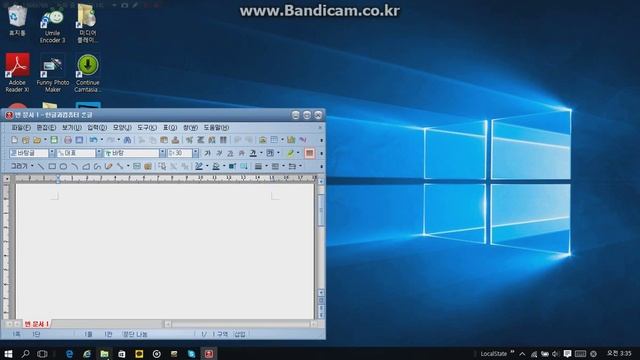Screen dimensions: 640x360
Task: Open File Explorer from the taskbar
Action: [104, 353]
